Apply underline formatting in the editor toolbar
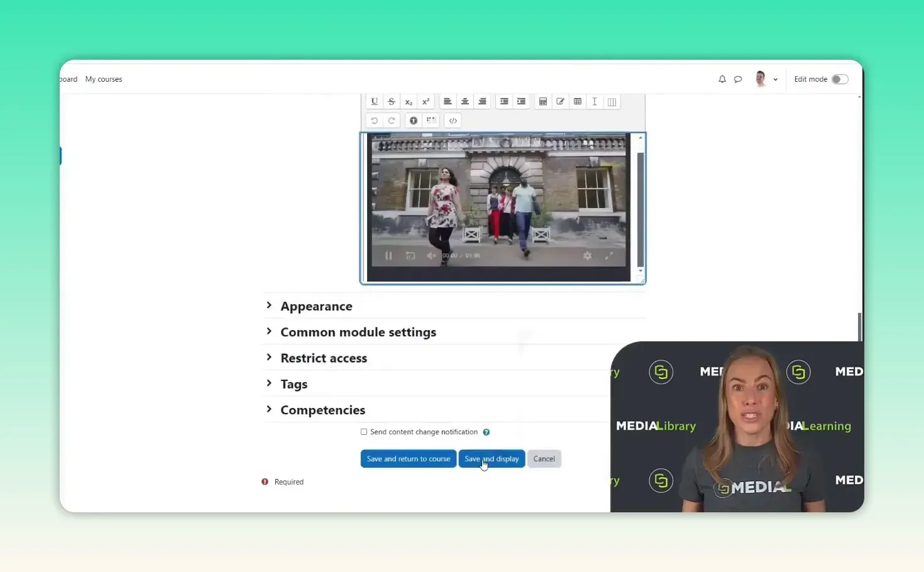 375,102
